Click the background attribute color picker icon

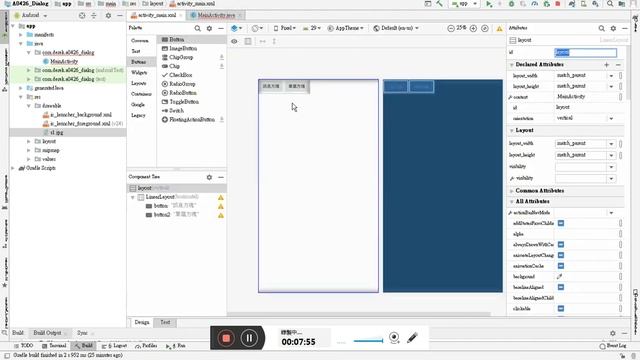click(x=560, y=277)
